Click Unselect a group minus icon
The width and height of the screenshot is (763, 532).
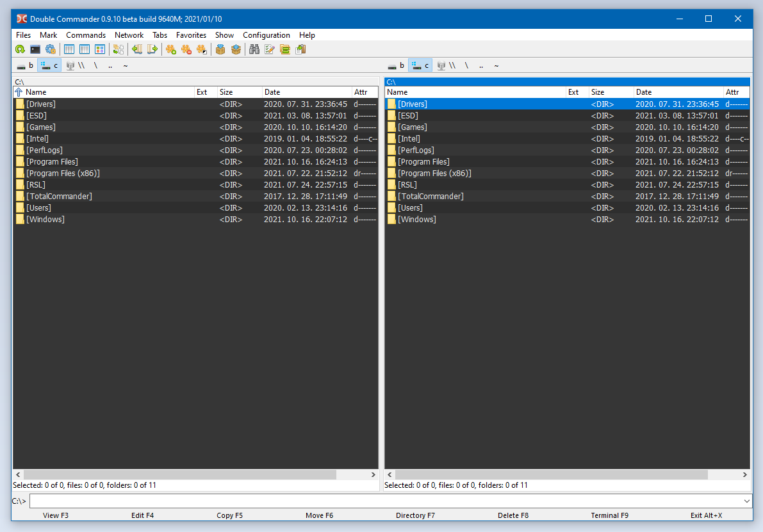point(186,49)
